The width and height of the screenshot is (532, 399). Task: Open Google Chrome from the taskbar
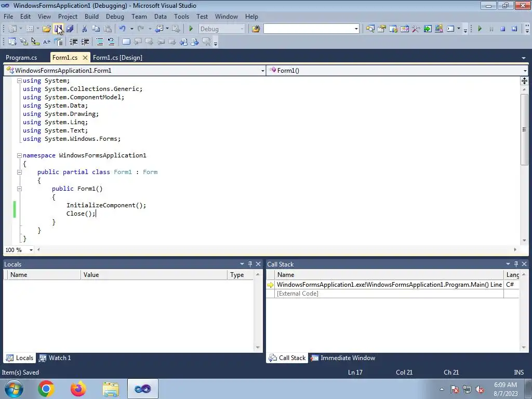click(x=46, y=389)
